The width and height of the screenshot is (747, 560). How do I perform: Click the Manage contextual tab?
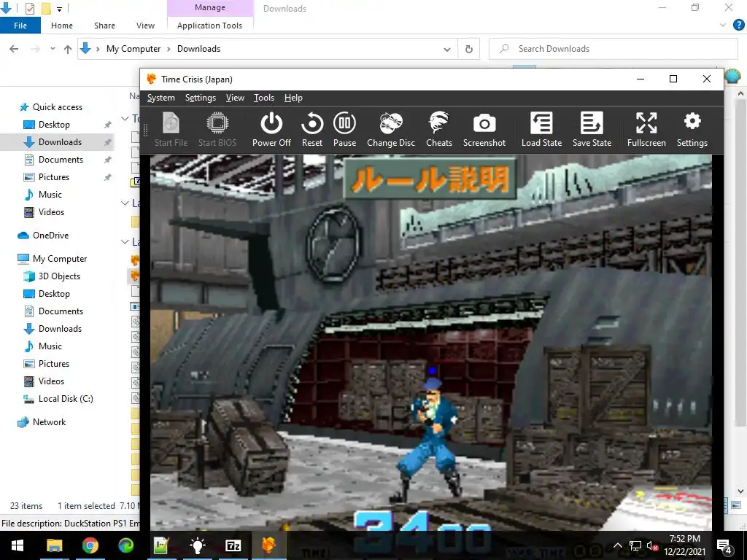click(x=210, y=7)
